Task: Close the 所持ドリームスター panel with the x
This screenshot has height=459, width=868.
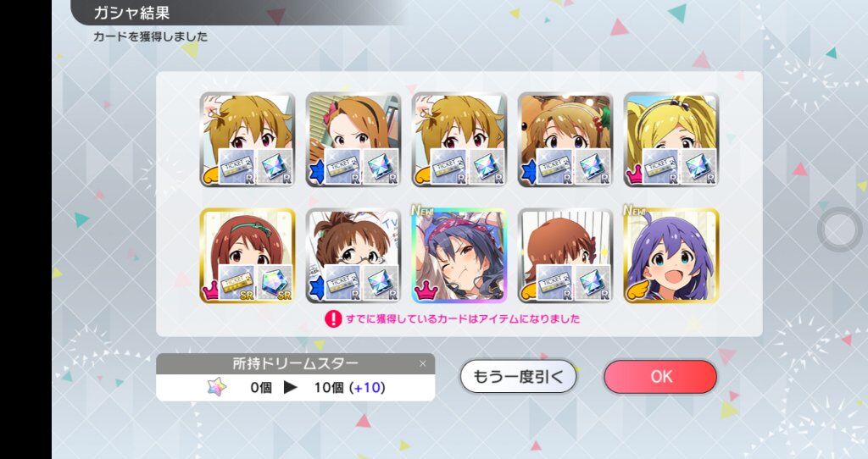Action: (423, 363)
